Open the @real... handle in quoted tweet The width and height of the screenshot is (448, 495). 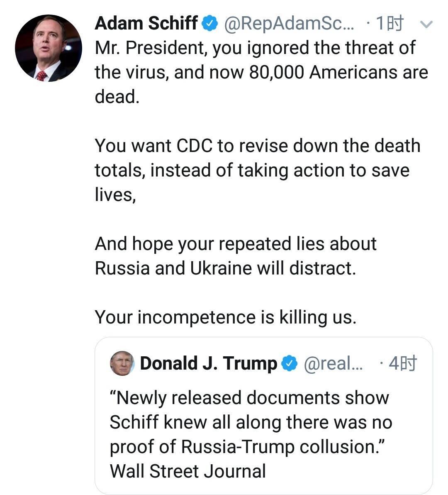point(334,364)
